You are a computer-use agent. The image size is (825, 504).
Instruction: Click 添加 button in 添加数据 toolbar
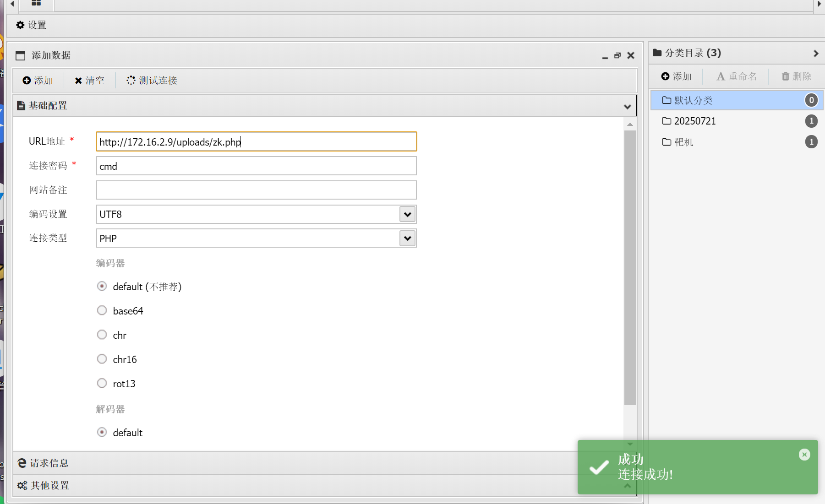click(38, 81)
